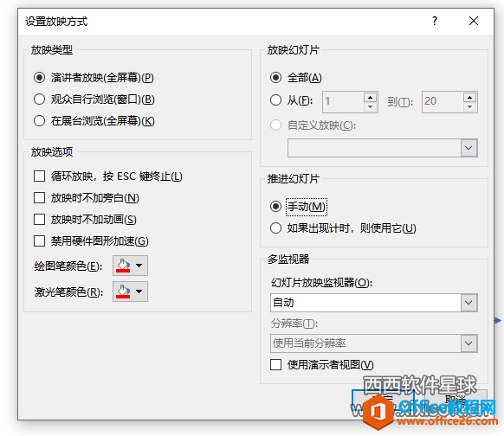Close the 设置放映方式 dialog
504x436 pixels.
[474, 21]
